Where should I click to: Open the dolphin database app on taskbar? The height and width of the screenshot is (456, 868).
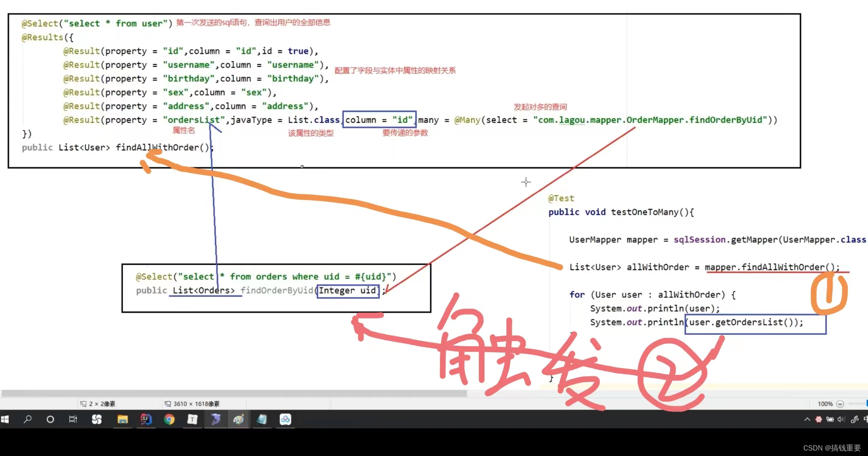pos(216,419)
